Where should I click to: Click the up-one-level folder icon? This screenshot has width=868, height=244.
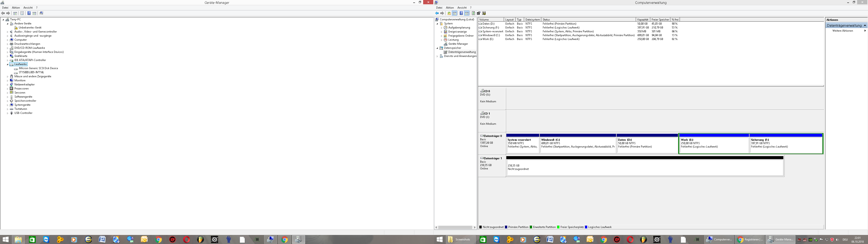(449, 13)
